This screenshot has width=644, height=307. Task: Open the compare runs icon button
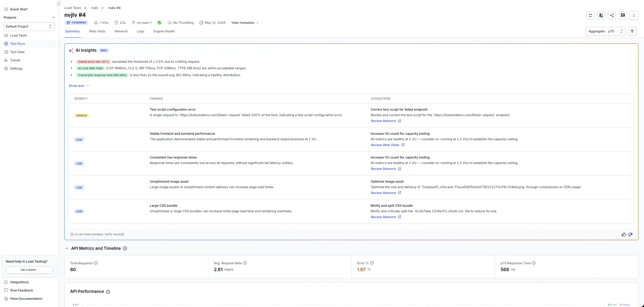[601, 15]
